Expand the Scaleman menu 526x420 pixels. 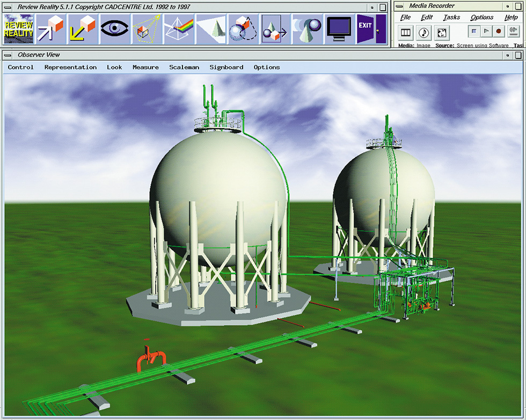click(184, 68)
